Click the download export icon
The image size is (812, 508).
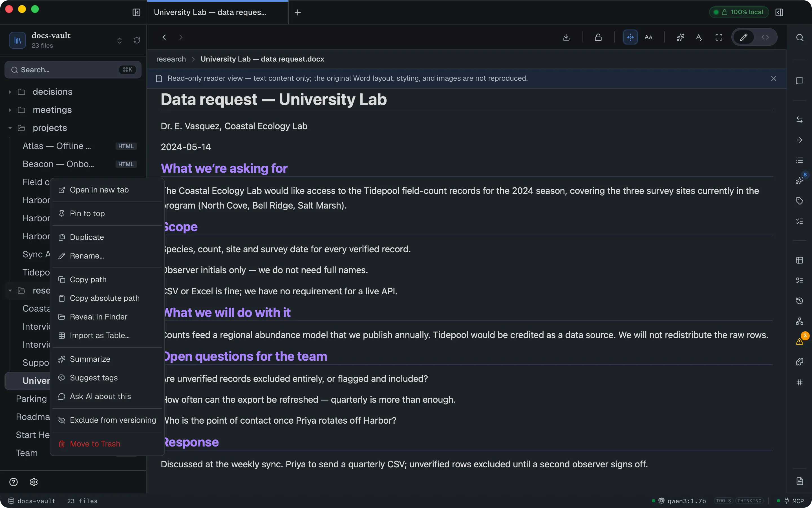point(566,37)
